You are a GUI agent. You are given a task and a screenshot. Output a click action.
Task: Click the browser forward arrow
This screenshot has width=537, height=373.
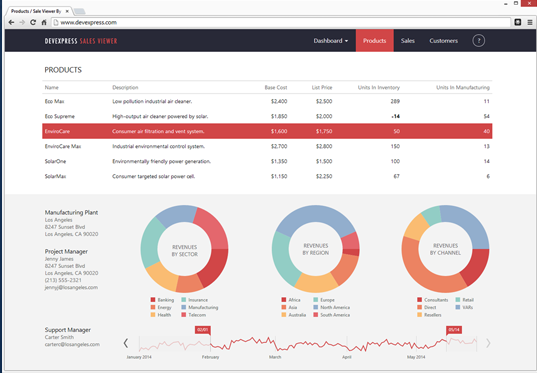click(22, 22)
